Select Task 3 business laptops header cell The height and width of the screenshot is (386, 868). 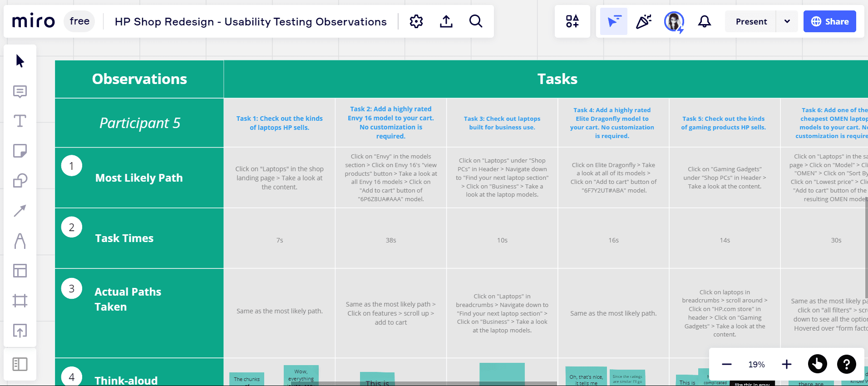502,123
